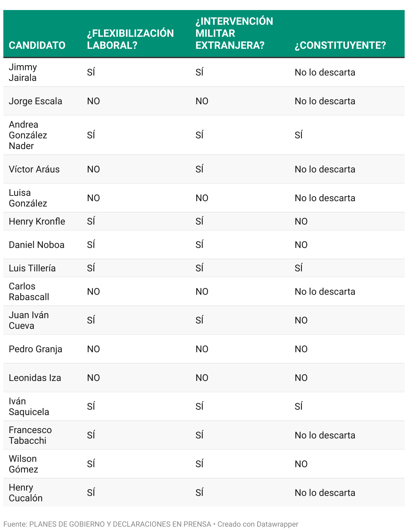Click the ¿Flexibilización Laboral? column header
The width and height of the screenshot is (408, 532).
[130, 39]
